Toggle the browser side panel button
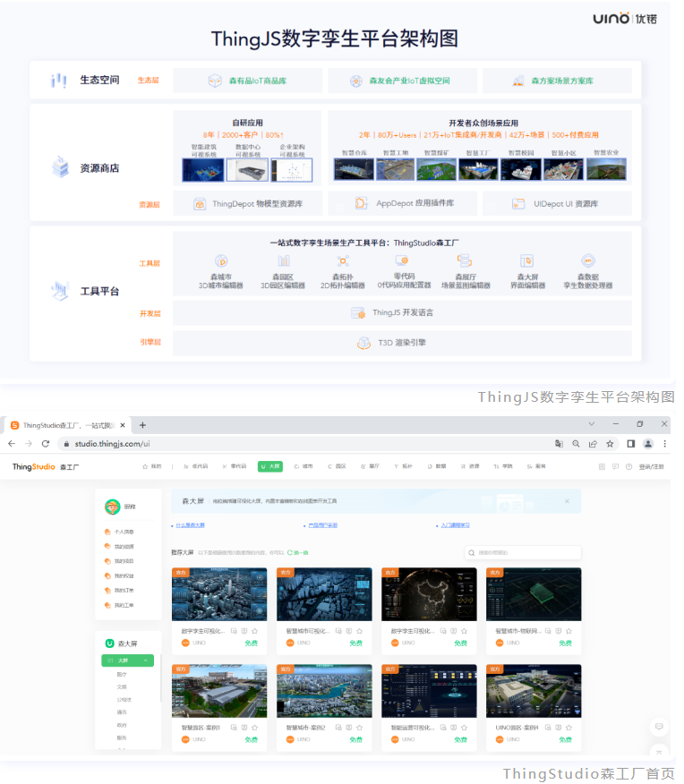 [630, 443]
